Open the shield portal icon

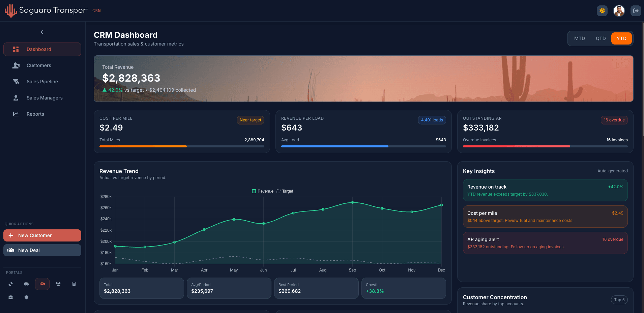tap(26, 297)
